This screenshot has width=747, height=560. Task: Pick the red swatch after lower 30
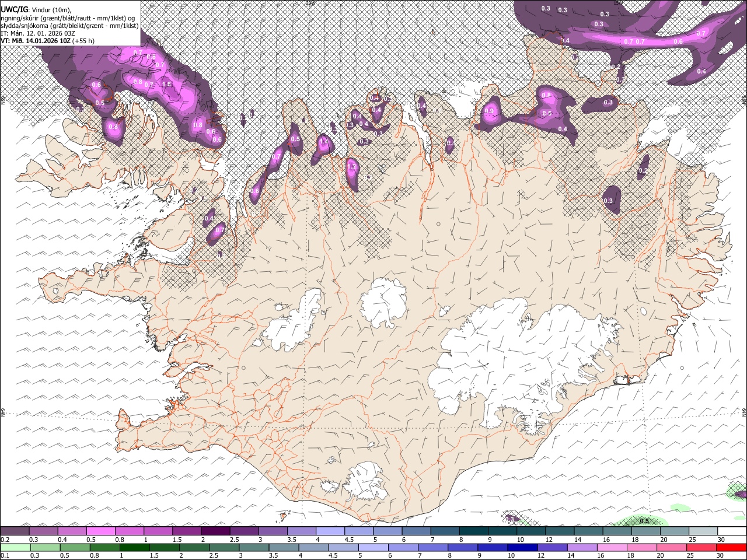731,547
